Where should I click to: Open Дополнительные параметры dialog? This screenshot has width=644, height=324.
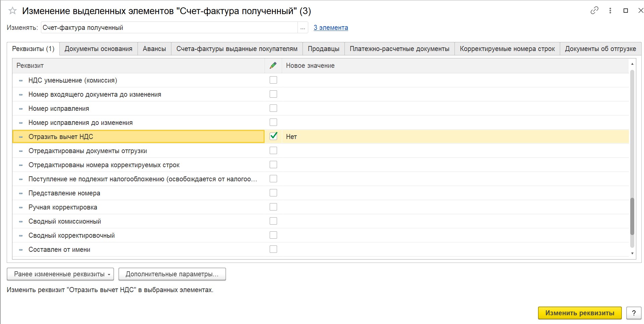click(x=172, y=274)
